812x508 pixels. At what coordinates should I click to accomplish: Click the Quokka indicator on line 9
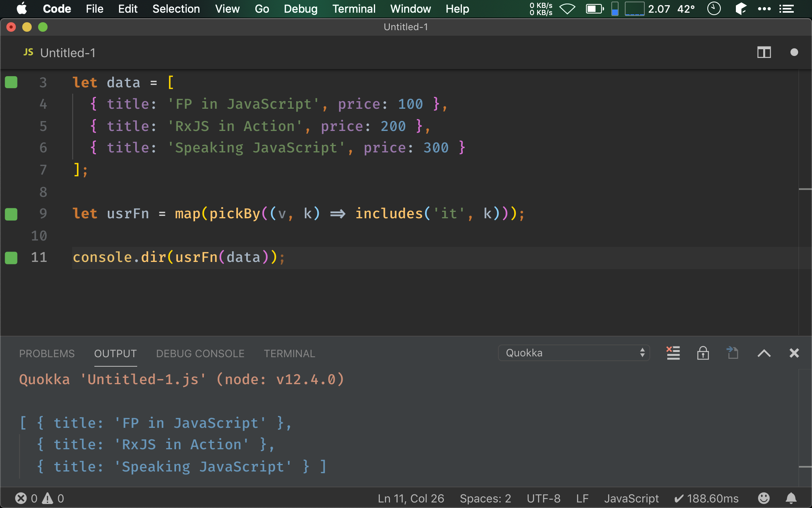pyautogui.click(x=11, y=214)
